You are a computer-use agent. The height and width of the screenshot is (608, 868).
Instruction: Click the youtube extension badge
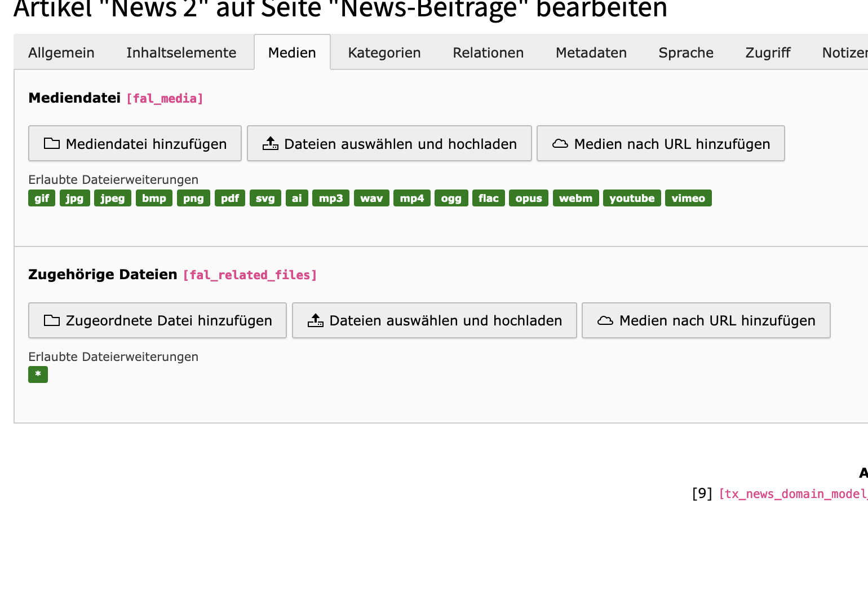[x=632, y=198]
